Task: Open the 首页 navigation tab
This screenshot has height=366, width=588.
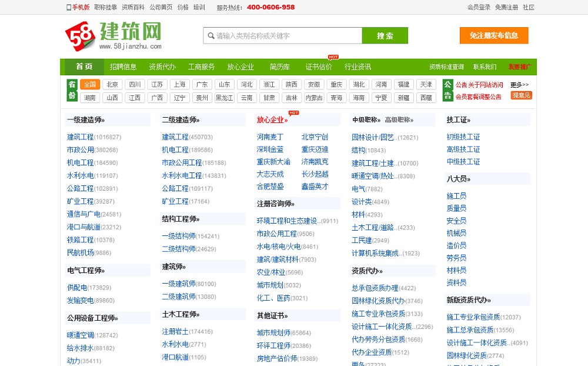Action: 84,67
